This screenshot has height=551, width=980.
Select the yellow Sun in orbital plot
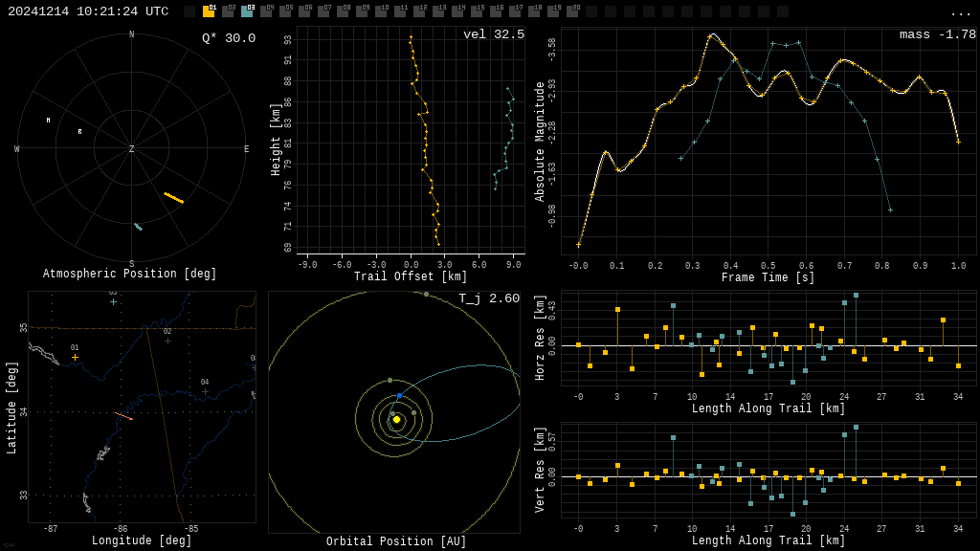(396, 419)
